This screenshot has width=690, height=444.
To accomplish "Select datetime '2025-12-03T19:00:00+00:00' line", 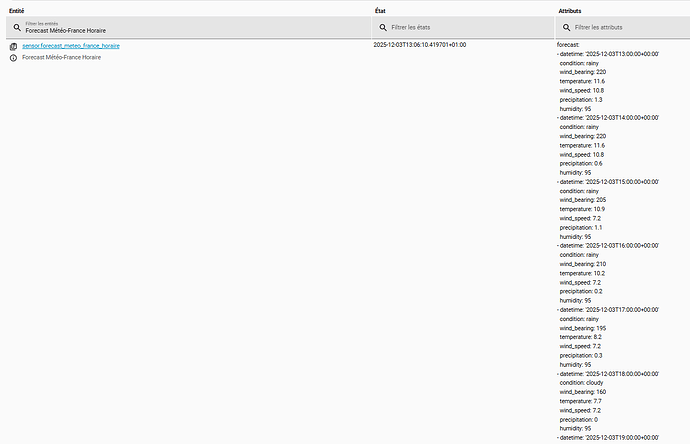I will (608, 438).
